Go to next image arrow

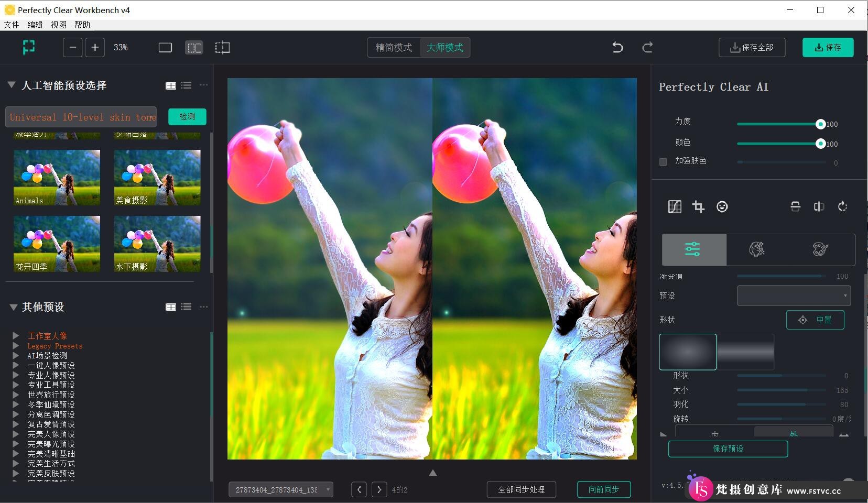[x=379, y=489]
